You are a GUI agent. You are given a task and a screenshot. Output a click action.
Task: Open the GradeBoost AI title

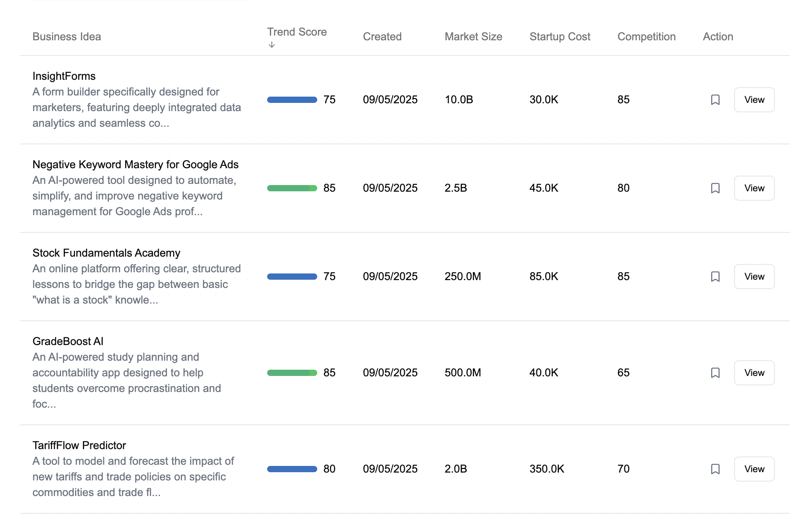[68, 342]
